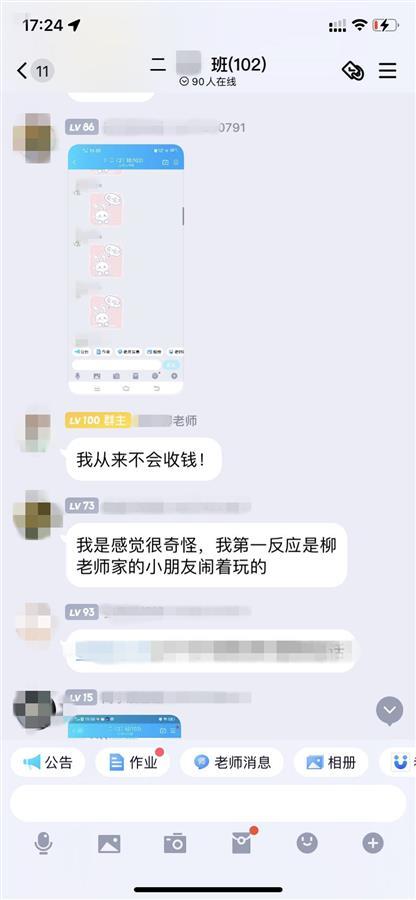Open the 相册 album shortcut
The image size is (416, 900).
point(331,762)
